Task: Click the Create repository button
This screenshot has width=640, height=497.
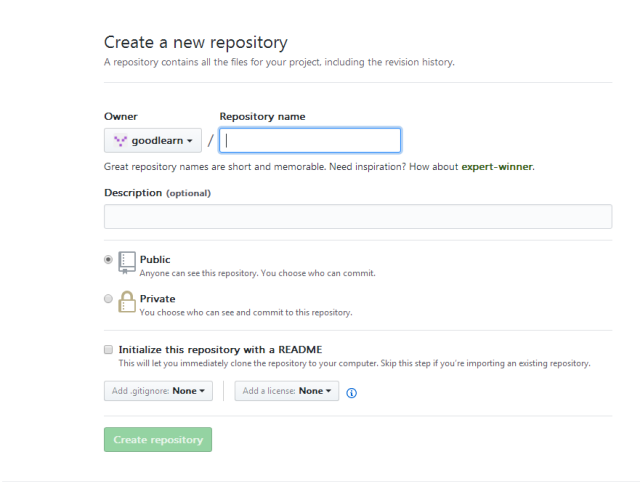Action: pyautogui.click(x=158, y=439)
